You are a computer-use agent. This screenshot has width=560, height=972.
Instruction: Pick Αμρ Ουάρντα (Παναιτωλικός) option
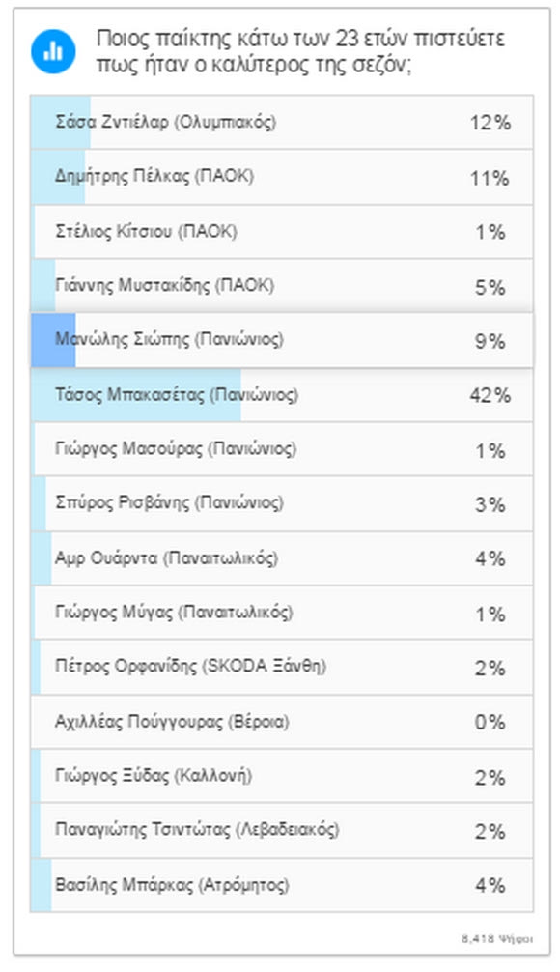tap(282, 558)
